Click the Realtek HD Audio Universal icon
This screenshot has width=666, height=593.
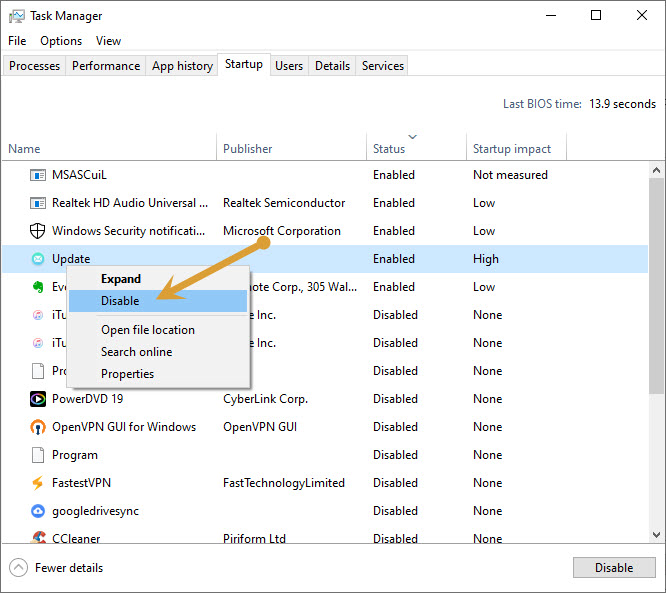click(38, 203)
